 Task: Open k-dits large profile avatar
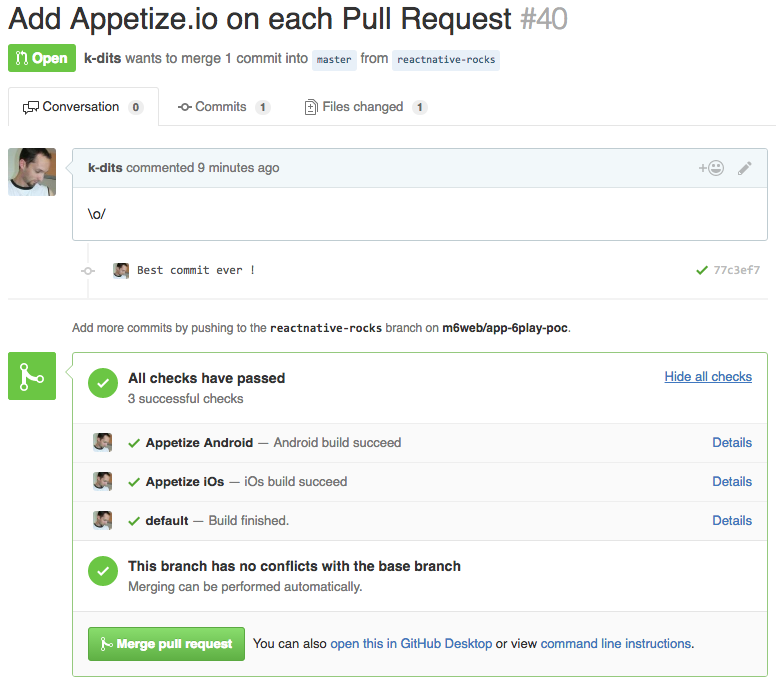(x=32, y=172)
